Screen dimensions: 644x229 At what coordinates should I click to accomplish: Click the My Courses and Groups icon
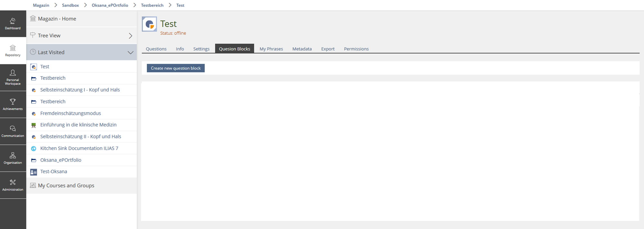(x=33, y=185)
